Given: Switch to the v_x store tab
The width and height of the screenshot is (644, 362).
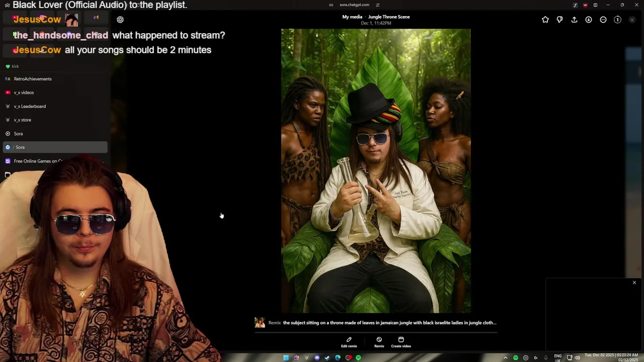Looking at the screenshot, I should coord(55,120).
